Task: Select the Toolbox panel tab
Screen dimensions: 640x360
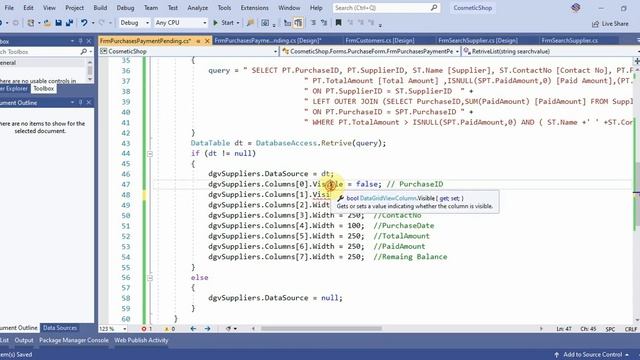Action: (43, 89)
